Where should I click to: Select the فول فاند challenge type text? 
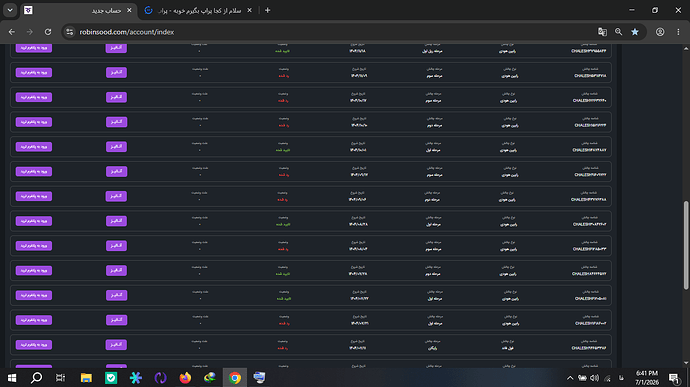point(507,348)
